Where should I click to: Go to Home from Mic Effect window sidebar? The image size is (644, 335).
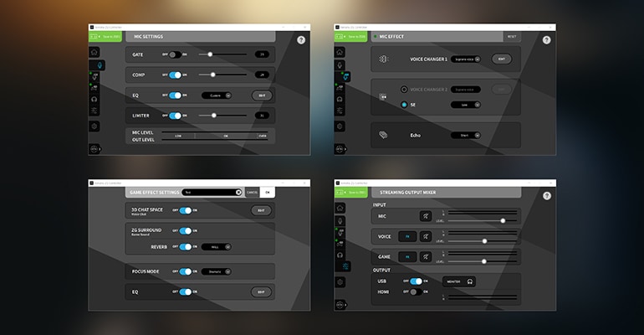pos(340,52)
